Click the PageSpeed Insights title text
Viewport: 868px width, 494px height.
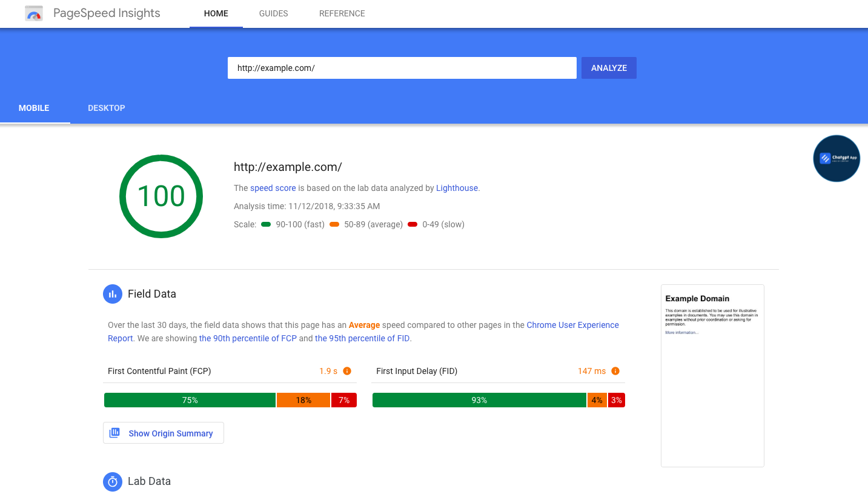(x=107, y=13)
